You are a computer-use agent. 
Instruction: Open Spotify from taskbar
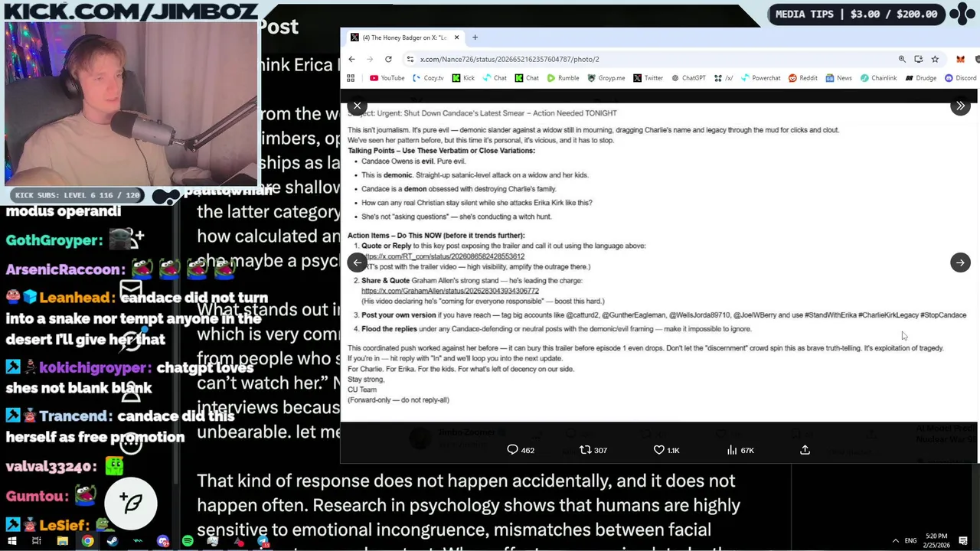188,541
